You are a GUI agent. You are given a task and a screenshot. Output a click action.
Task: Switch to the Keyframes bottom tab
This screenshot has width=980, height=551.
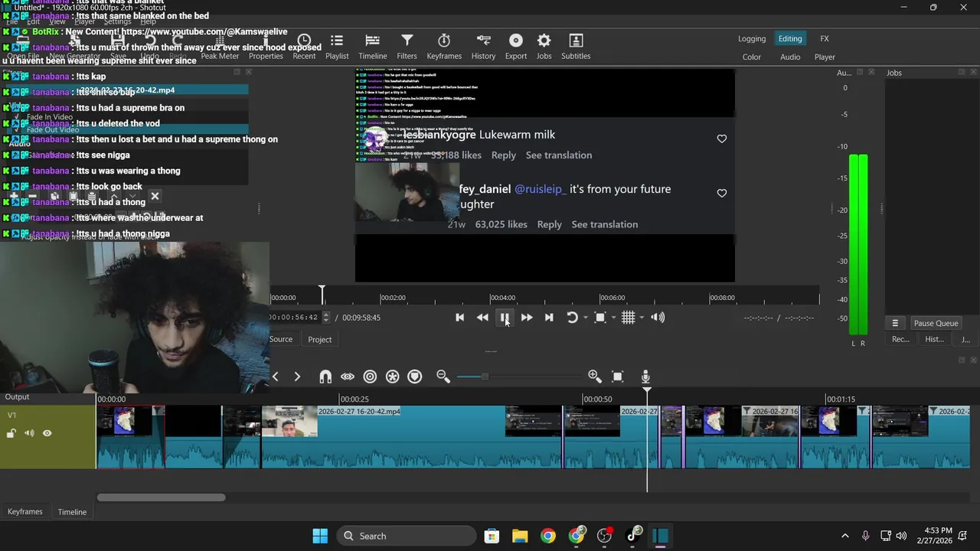(x=25, y=512)
